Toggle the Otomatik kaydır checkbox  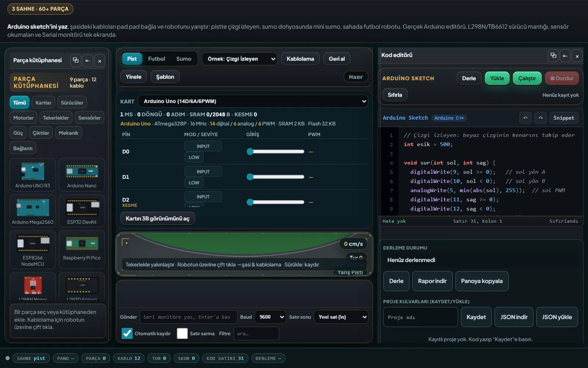pos(127,333)
